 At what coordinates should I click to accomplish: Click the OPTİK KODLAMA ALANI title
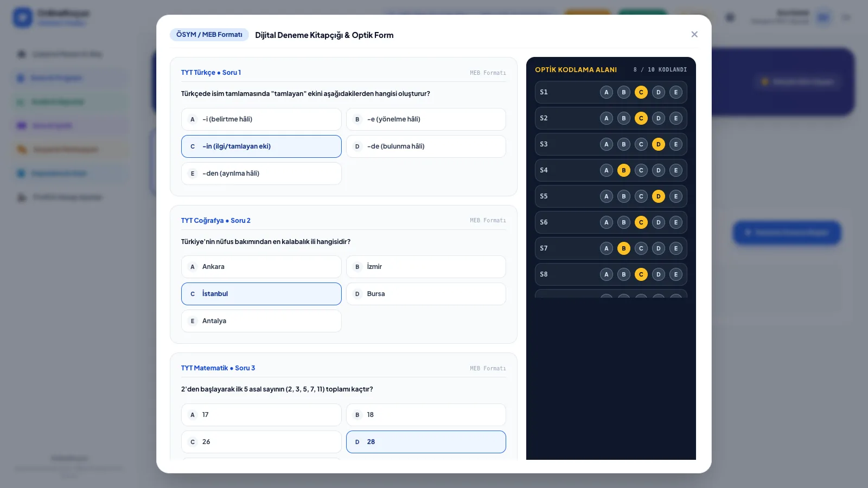click(576, 70)
